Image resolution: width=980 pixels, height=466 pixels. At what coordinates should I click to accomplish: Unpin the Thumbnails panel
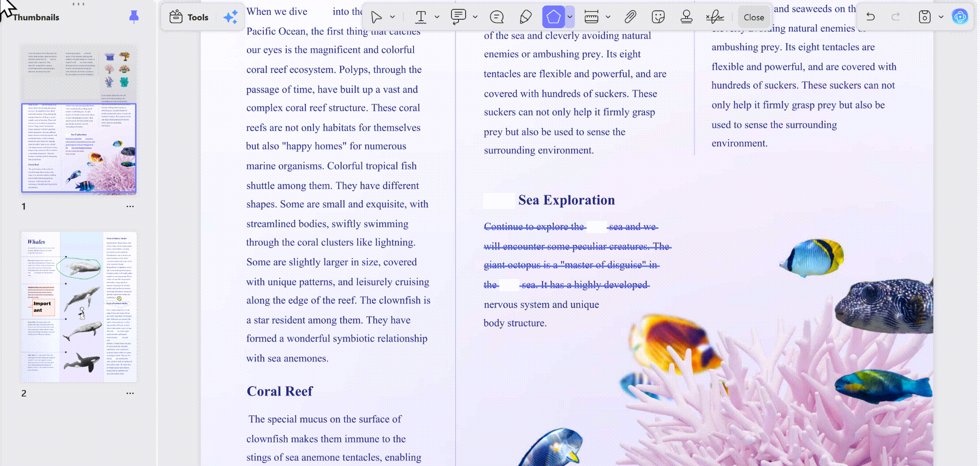click(x=134, y=17)
